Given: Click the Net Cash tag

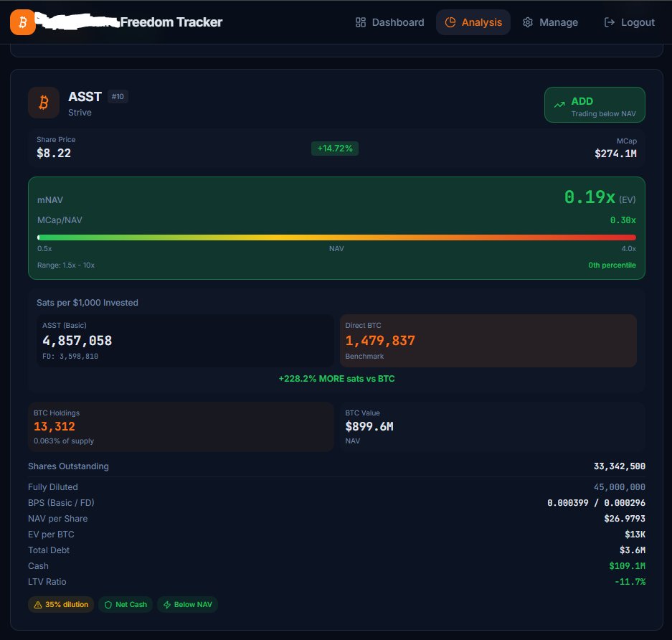Looking at the screenshot, I should click(x=126, y=604).
